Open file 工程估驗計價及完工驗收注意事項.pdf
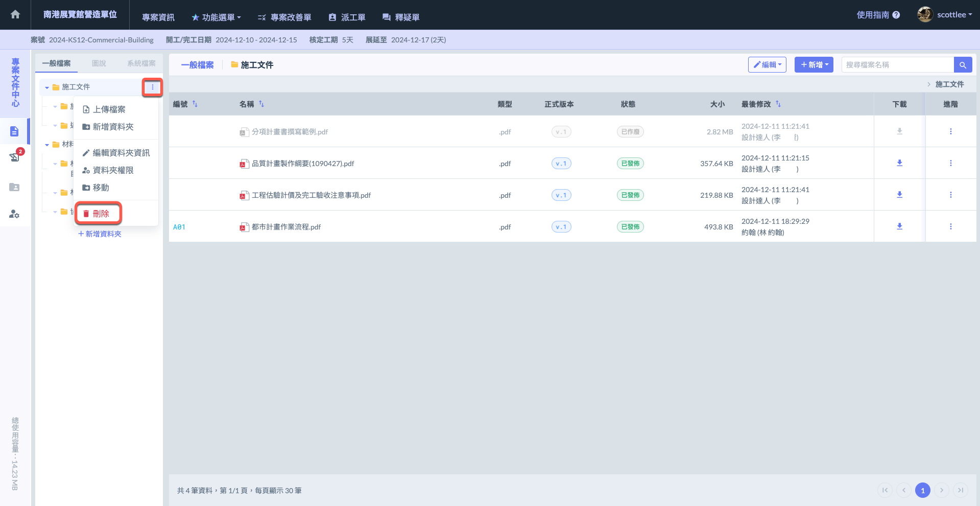The image size is (980, 506). coord(310,195)
